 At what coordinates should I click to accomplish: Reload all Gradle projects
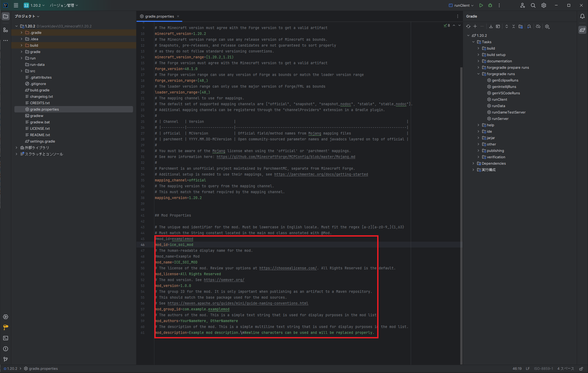click(468, 26)
